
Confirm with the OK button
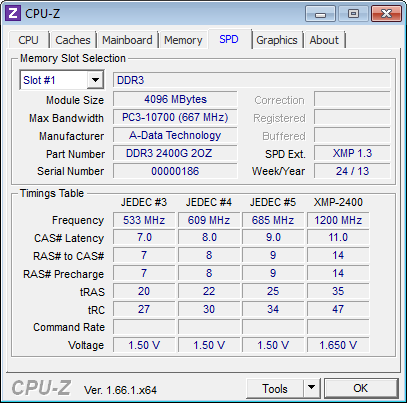pyautogui.click(x=361, y=388)
